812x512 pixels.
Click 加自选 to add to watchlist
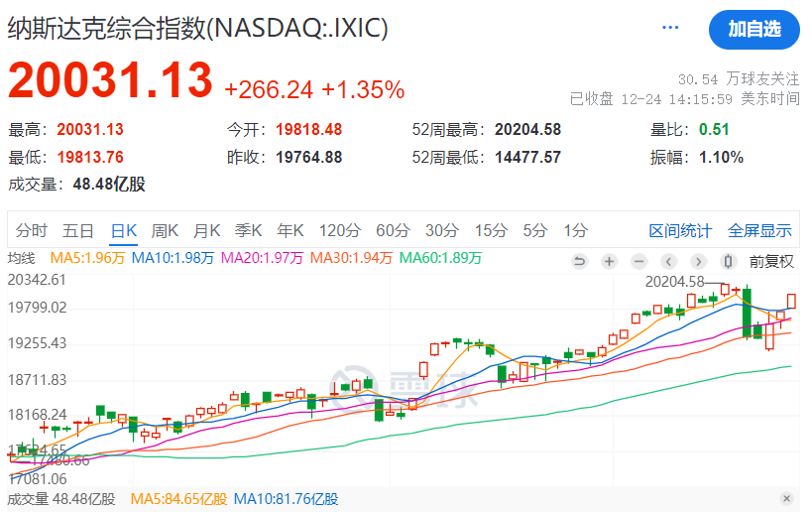click(754, 29)
